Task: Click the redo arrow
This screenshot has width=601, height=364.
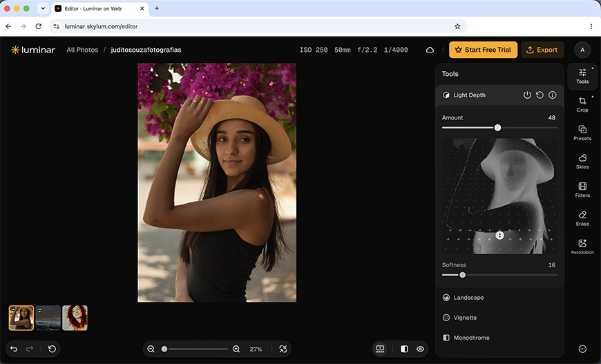Action: 30,349
